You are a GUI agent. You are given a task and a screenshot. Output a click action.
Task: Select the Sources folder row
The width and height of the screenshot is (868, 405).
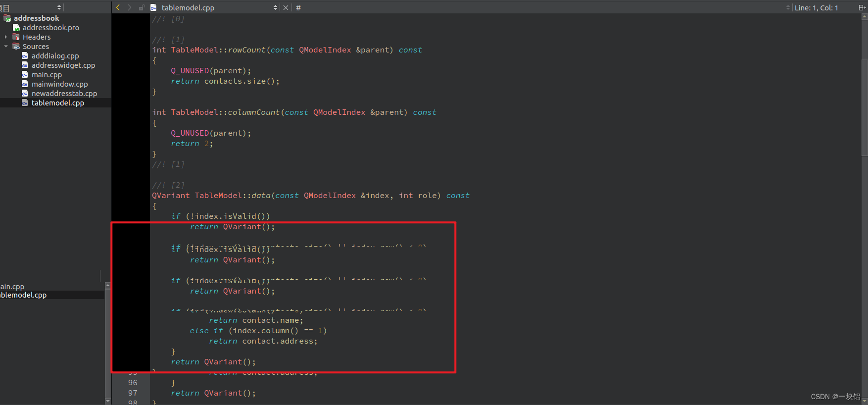[x=36, y=47]
